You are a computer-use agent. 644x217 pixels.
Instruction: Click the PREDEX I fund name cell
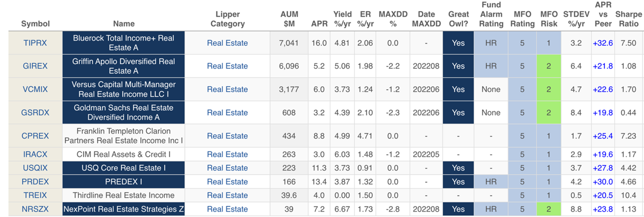tap(124, 182)
